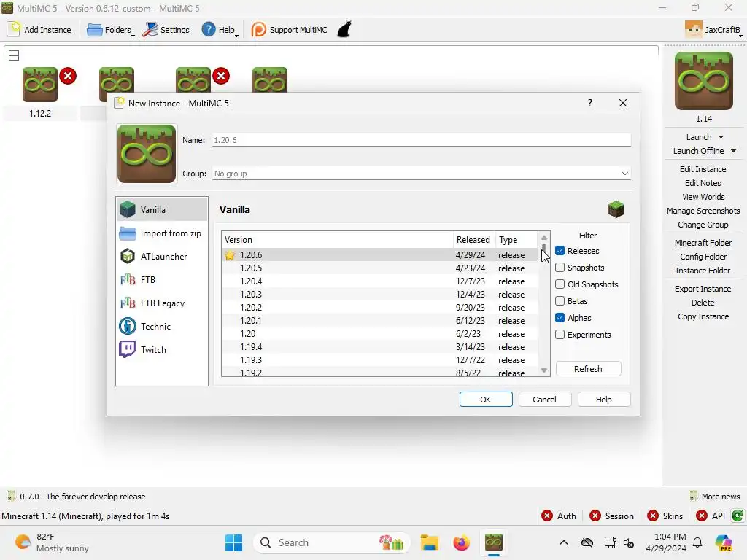Click the status refresh icon beside API

pyautogui.click(x=738, y=516)
